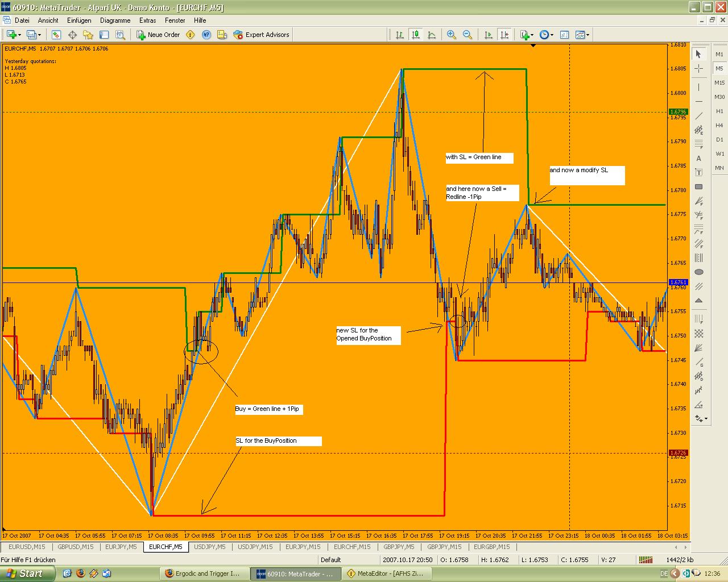Toggle chart shift mode

pos(504,35)
